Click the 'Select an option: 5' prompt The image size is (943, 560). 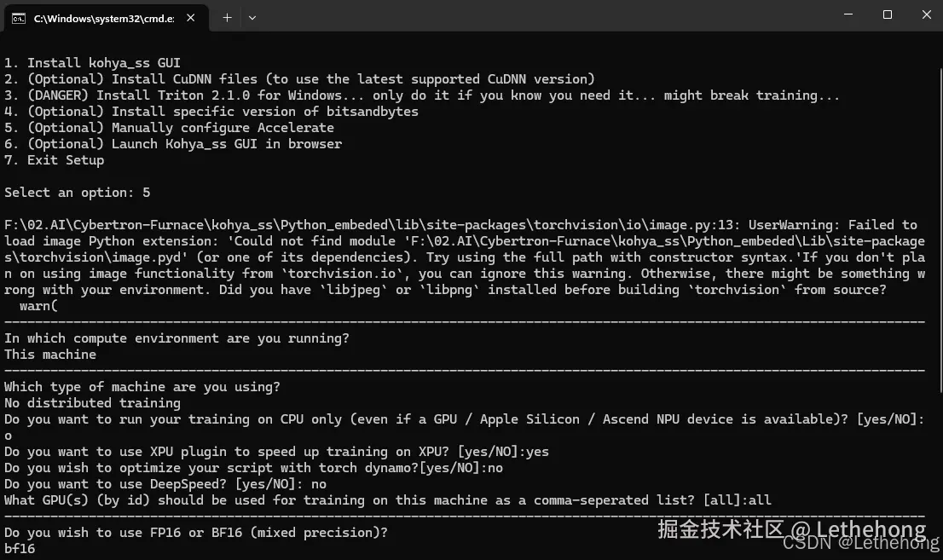click(x=77, y=193)
